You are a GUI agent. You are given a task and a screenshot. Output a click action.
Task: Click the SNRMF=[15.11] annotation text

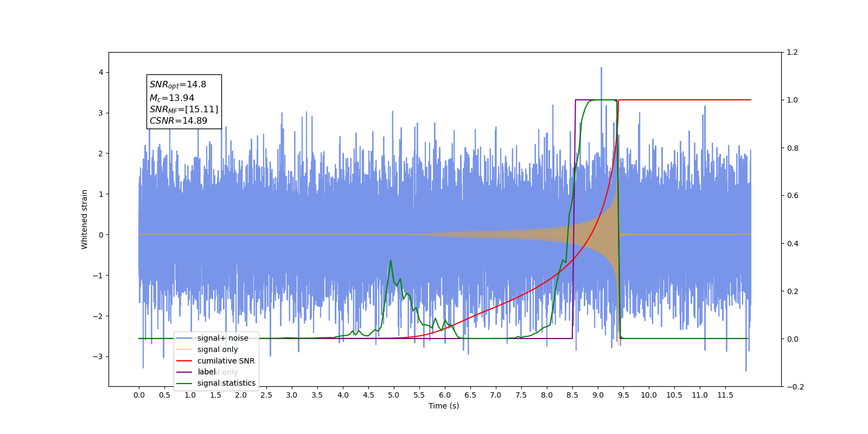click(x=184, y=110)
